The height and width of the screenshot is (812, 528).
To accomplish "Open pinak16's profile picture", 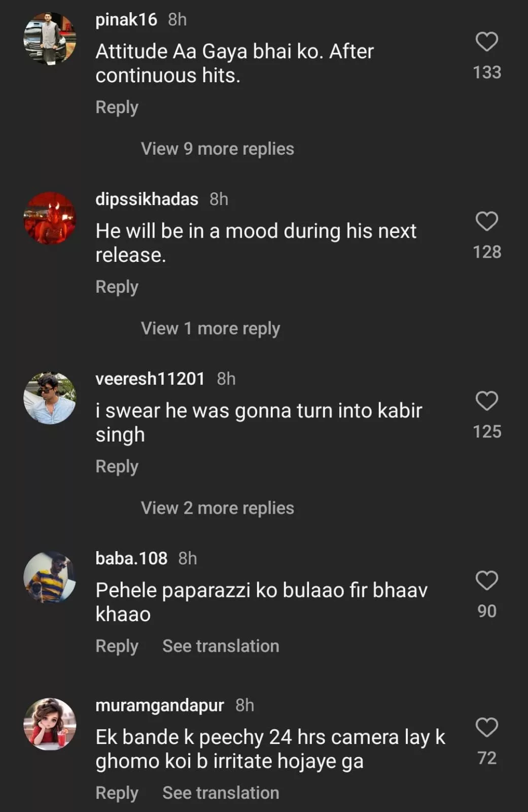I will coord(50,39).
